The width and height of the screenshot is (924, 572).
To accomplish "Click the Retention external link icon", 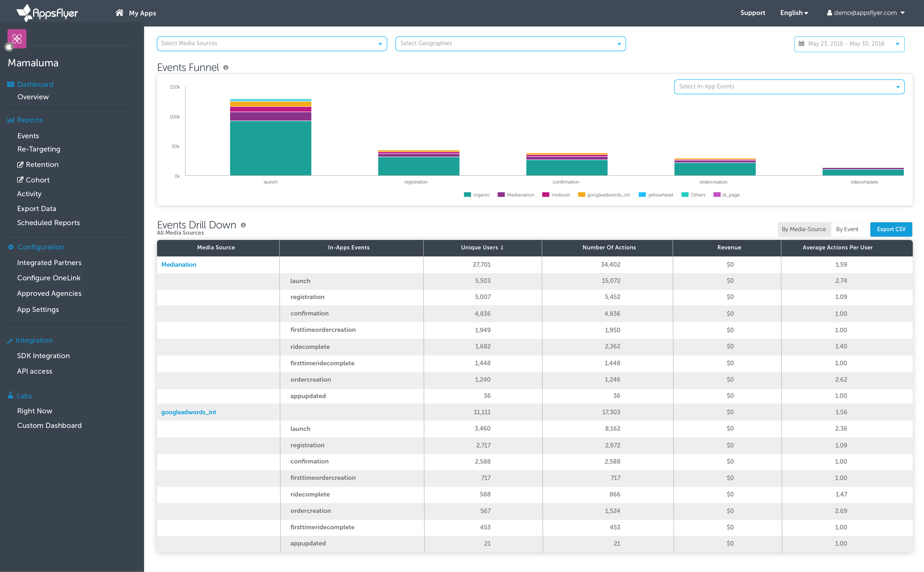I will (20, 165).
